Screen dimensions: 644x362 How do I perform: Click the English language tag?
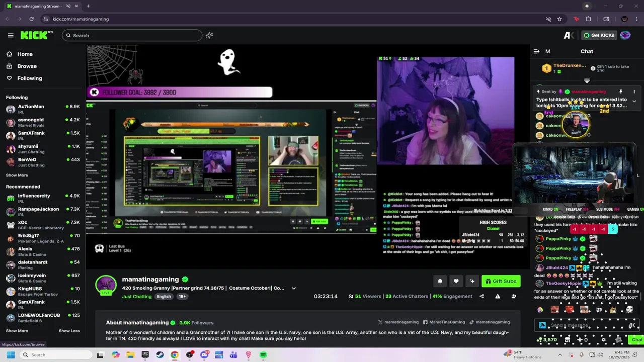coord(164,297)
